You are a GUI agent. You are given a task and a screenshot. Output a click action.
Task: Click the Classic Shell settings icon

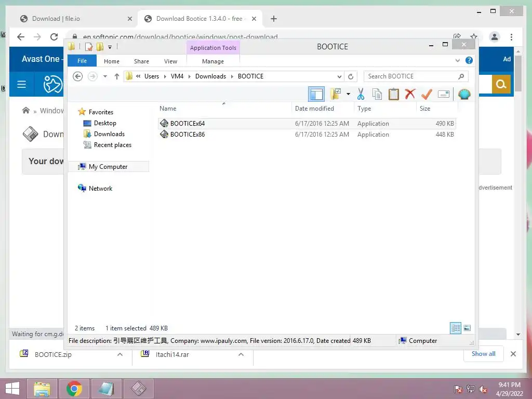[464, 94]
